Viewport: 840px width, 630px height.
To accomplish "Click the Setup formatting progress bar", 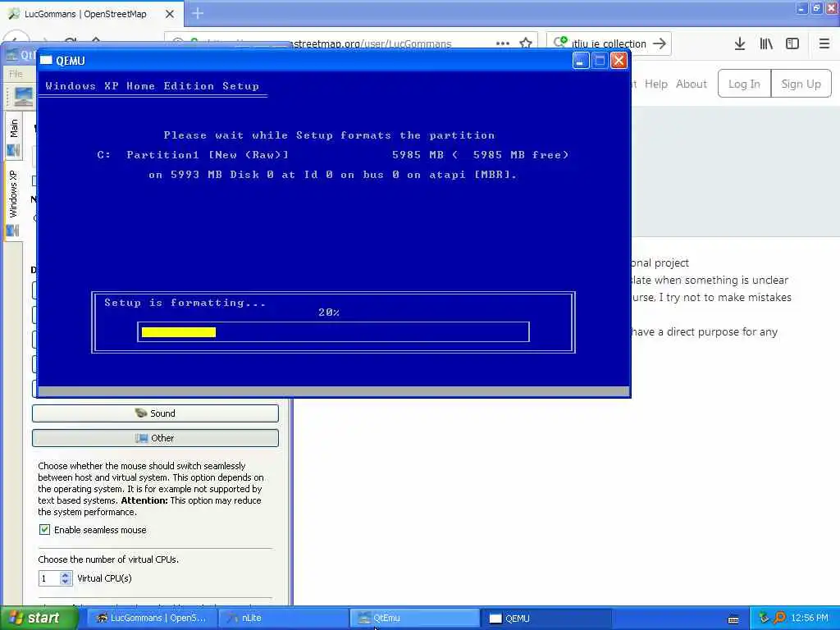I will coord(333,332).
